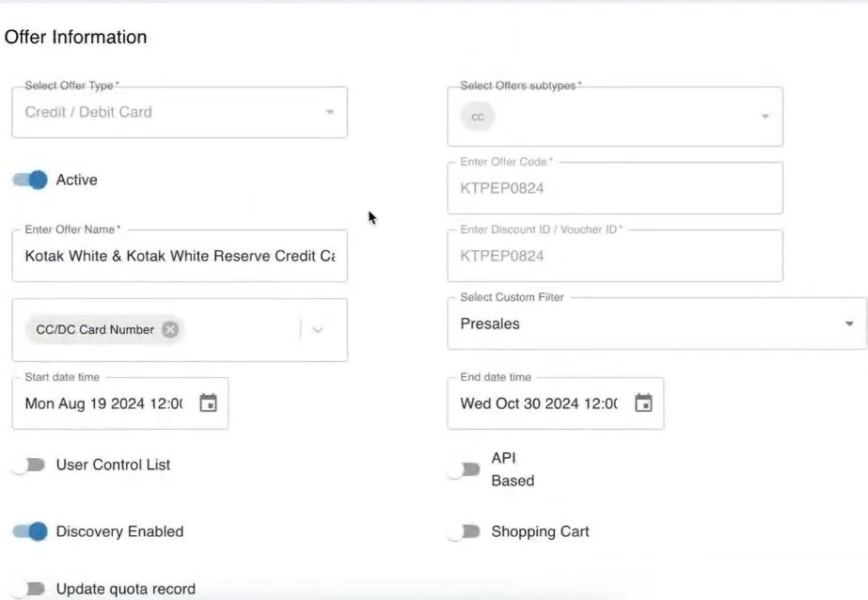Click the End date time text field
Viewport: 868px width, 600px height.
(538, 403)
